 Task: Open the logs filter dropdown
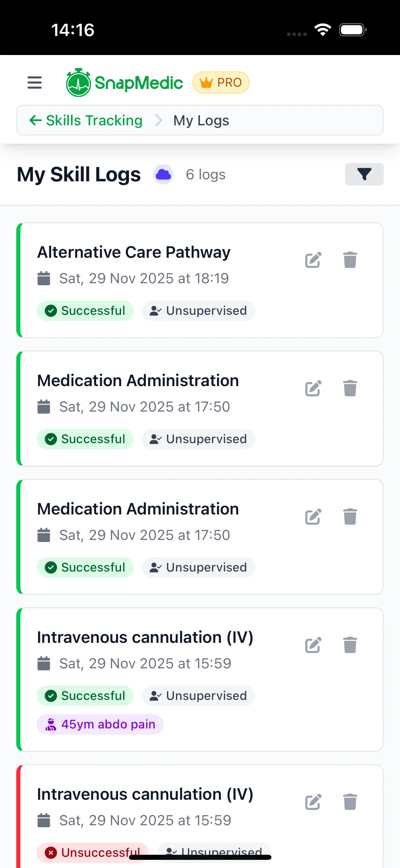(x=364, y=174)
